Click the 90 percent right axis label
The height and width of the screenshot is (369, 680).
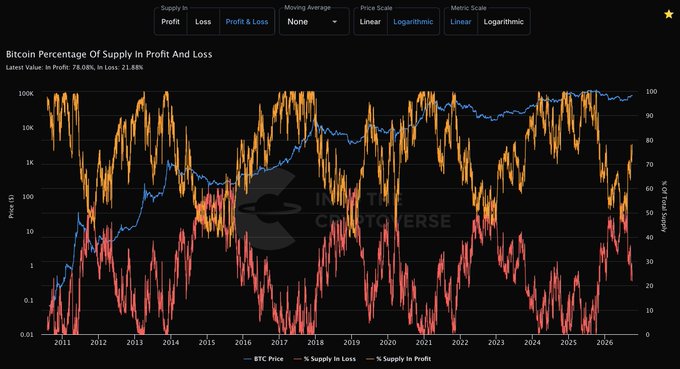click(650, 116)
